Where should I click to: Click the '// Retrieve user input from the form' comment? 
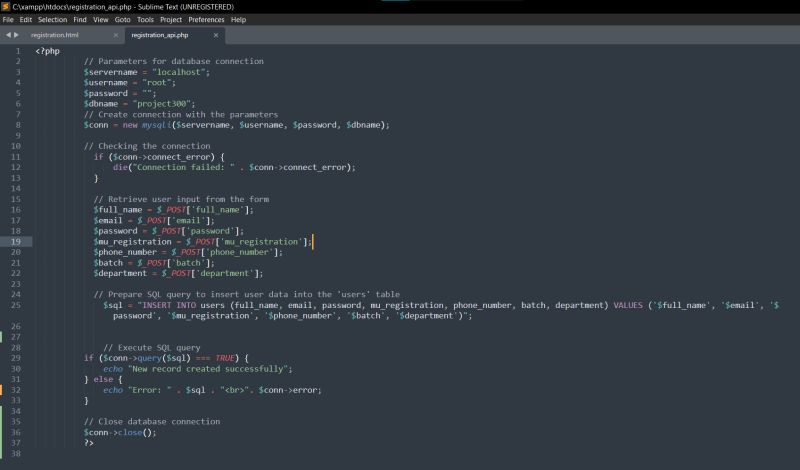click(x=181, y=199)
